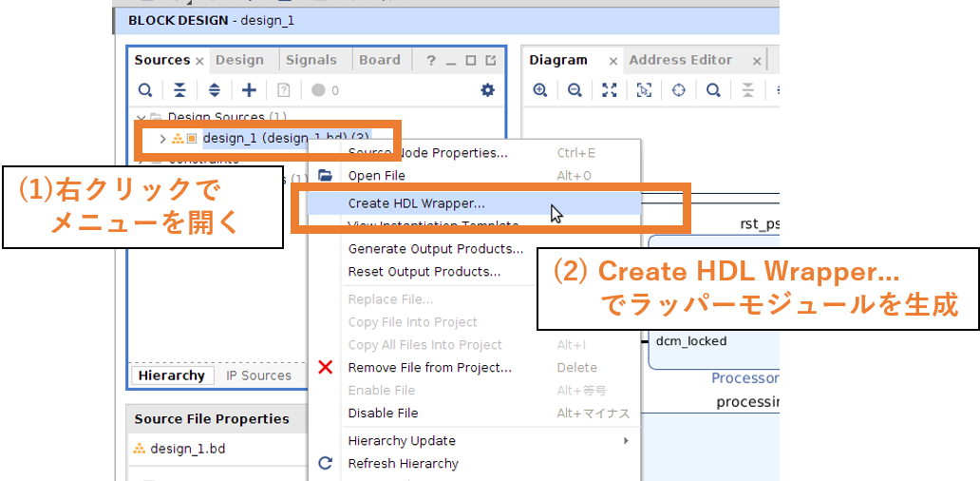Zoom in on the Diagram canvas
The image size is (980, 481).
[540, 90]
